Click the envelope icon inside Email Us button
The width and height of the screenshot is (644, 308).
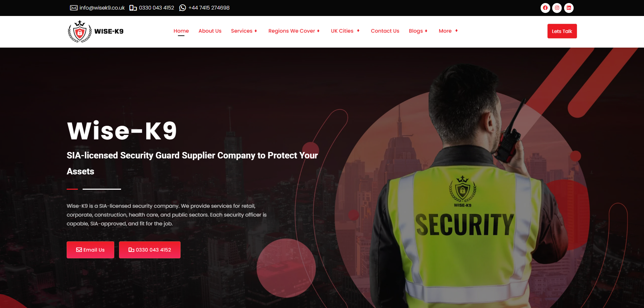79,250
